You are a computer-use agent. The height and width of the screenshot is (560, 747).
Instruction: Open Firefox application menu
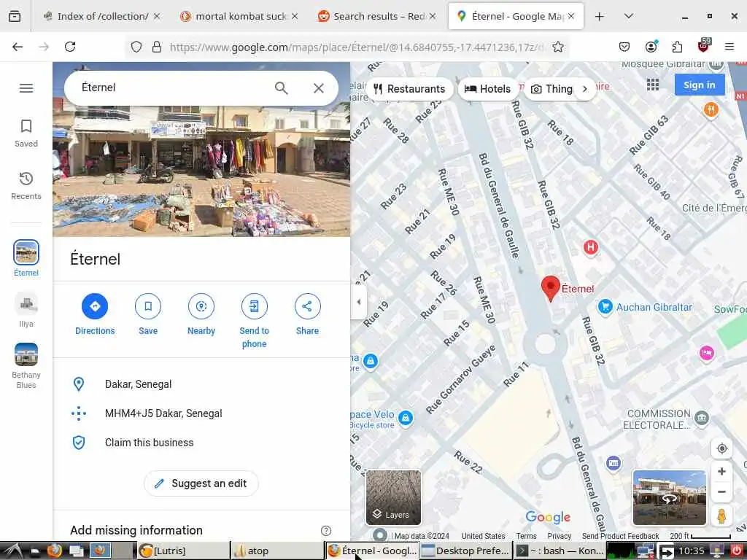click(x=729, y=47)
